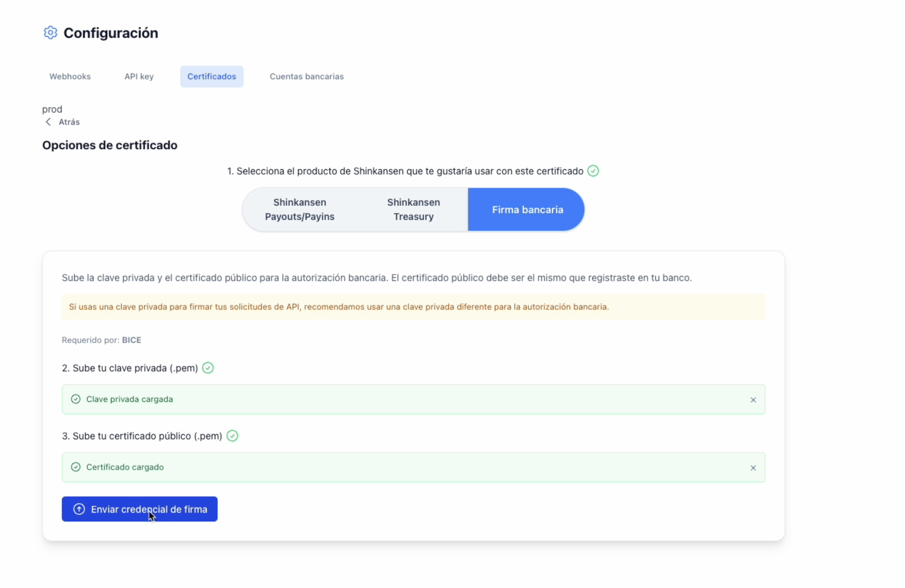Click the Opciones de certificado heading

[x=110, y=145]
